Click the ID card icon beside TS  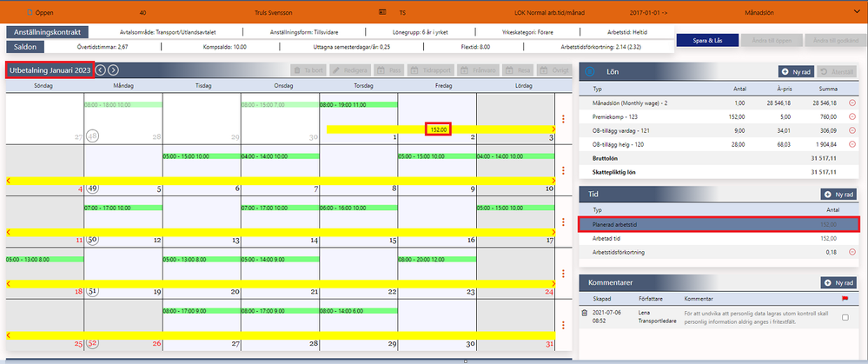[x=382, y=11]
